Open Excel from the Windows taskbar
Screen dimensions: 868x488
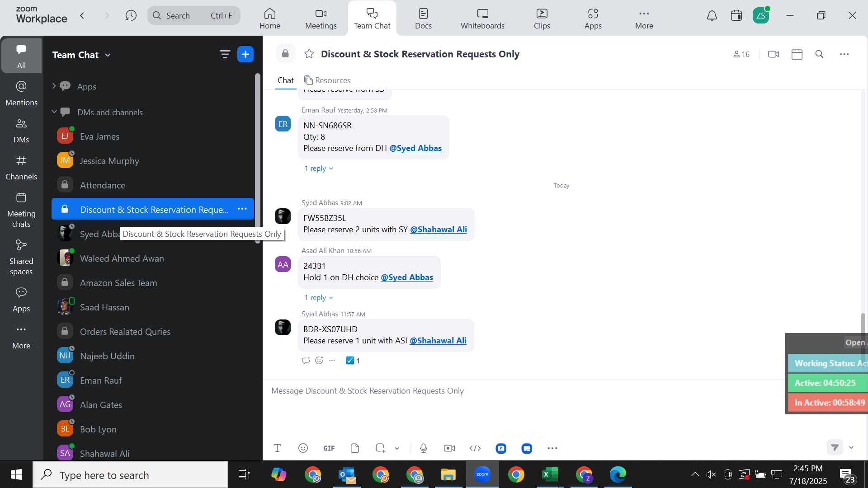coord(550,474)
